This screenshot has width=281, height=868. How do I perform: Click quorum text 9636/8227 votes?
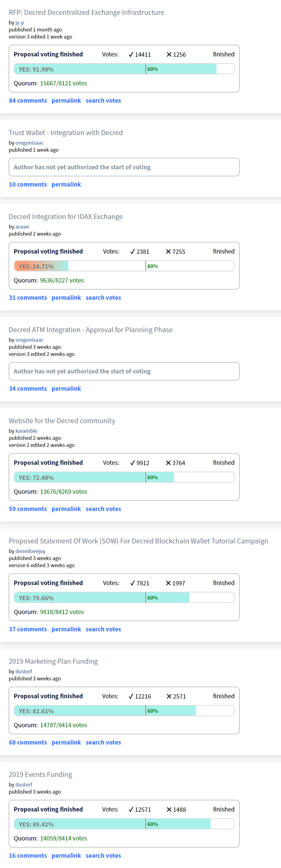[x=62, y=280]
